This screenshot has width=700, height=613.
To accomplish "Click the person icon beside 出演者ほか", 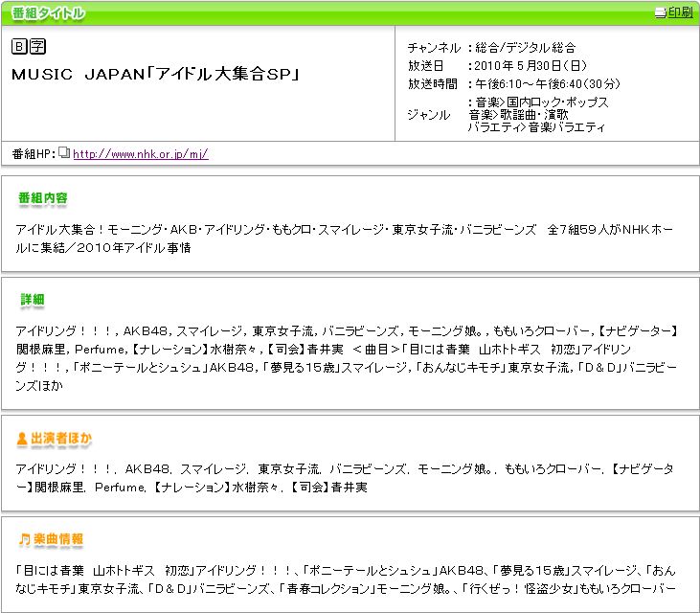I will [21, 439].
